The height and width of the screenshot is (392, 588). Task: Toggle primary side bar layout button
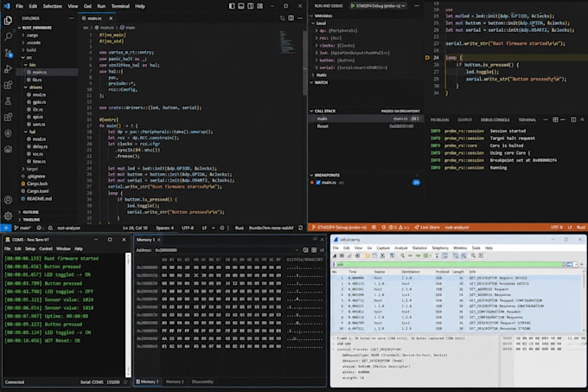(232, 6)
